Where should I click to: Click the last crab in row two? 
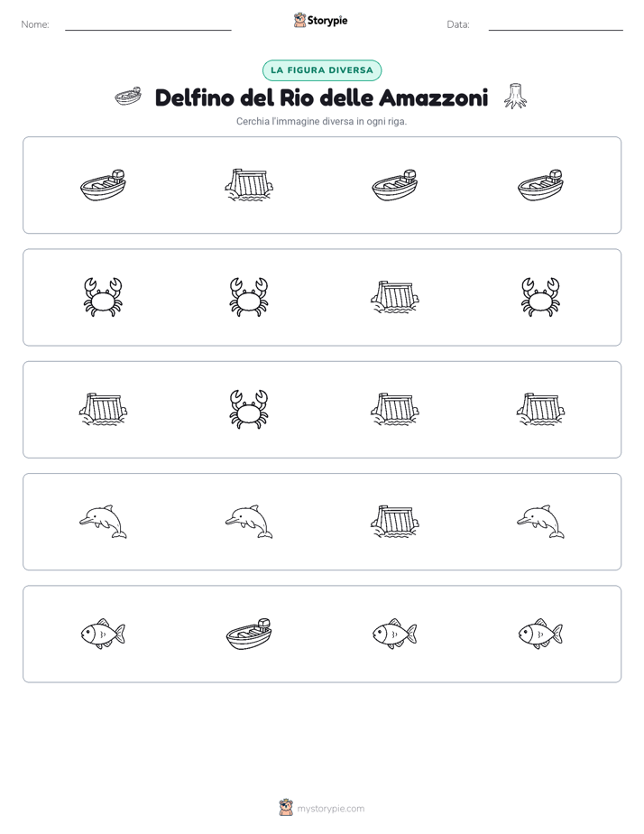(x=540, y=297)
